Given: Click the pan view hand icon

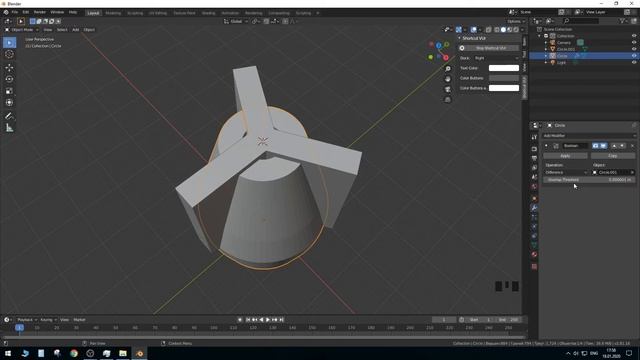Looking at the screenshot, I should pyautogui.click(x=448, y=79).
